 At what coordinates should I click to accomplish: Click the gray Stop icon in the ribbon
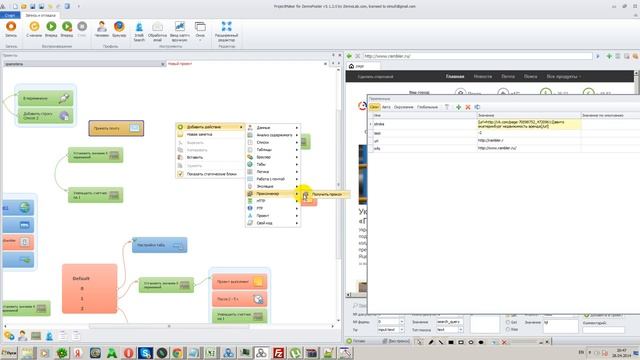coord(82,27)
